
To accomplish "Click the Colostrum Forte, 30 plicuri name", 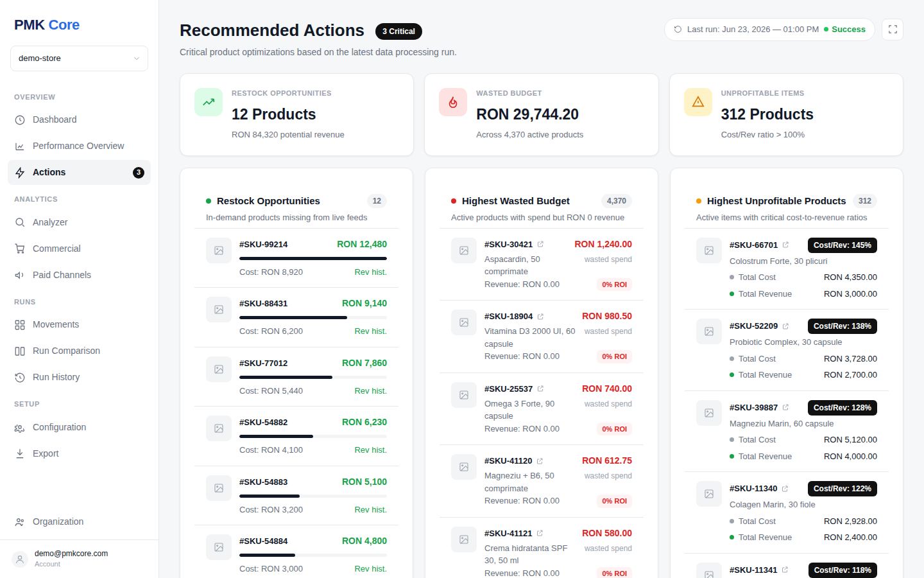I will [x=778, y=261].
